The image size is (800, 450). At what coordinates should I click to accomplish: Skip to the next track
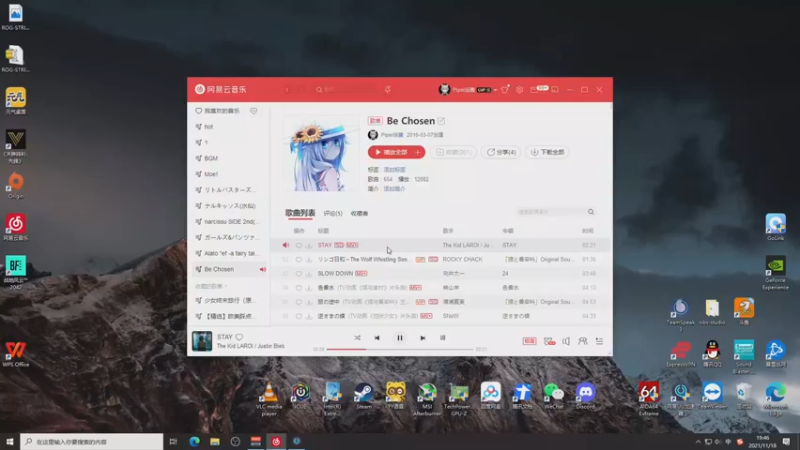[x=422, y=338]
